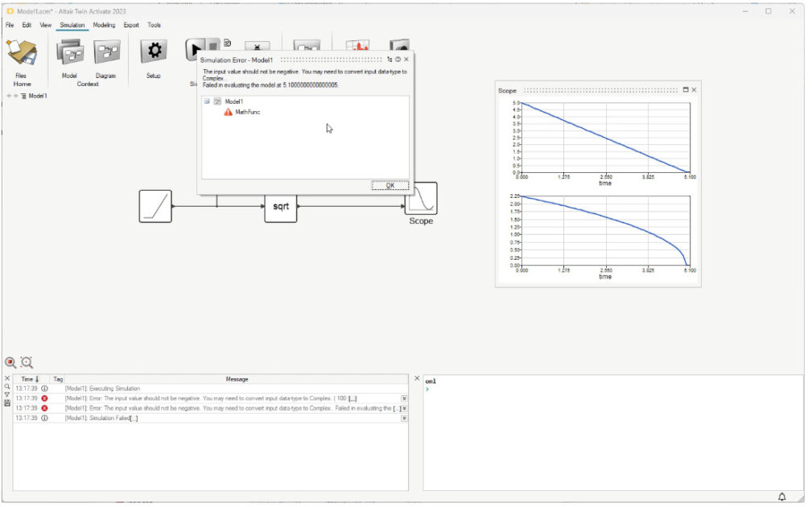Click the Model context icon
The width and height of the screenshot is (812, 507).
click(x=69, y=54)
